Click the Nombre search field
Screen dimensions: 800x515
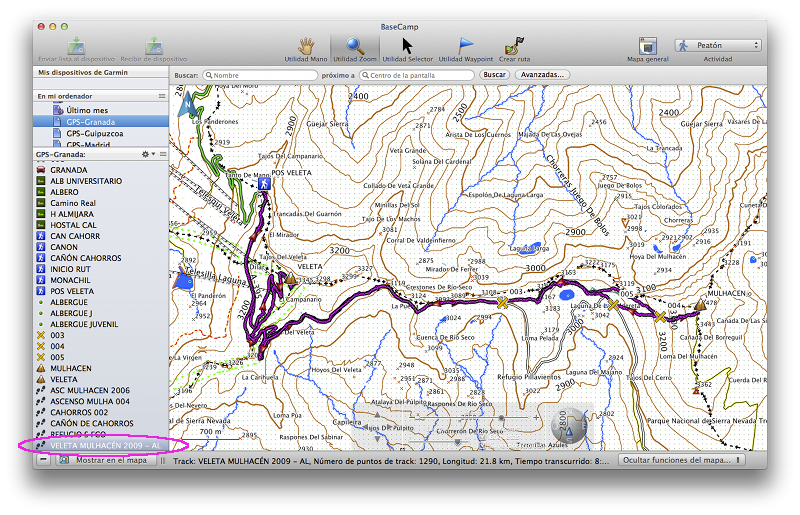point(260,75)
